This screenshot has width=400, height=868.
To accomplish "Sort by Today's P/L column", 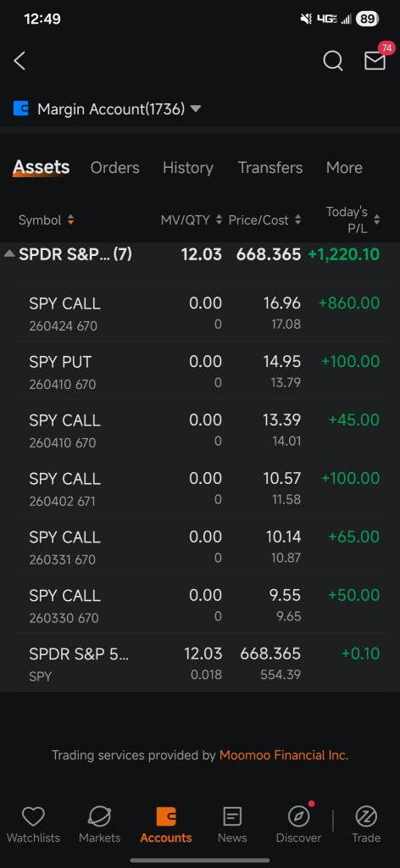I will click(x=352, y=220).
